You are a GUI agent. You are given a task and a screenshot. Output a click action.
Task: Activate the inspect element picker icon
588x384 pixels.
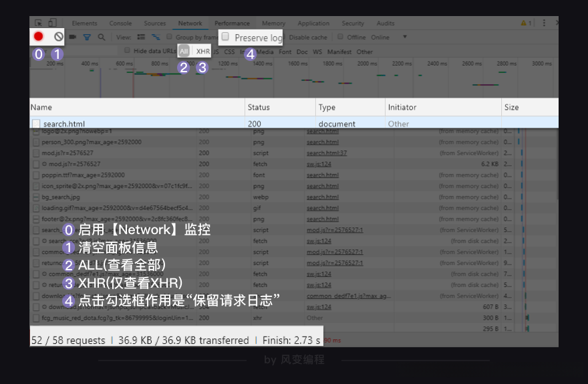[38, 23]
